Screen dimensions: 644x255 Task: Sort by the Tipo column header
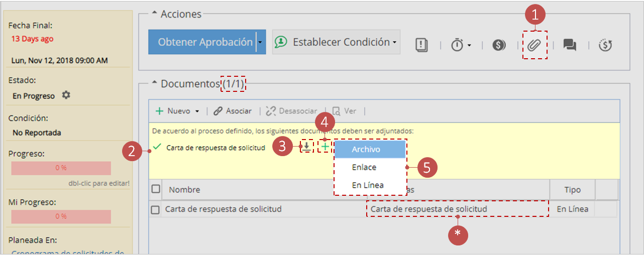[573, 190]
